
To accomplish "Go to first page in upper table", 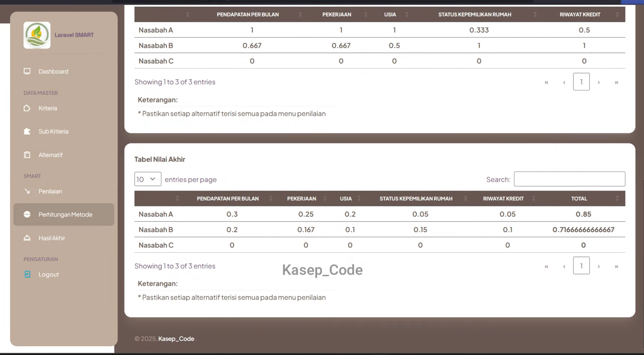I will pos(546,82).
